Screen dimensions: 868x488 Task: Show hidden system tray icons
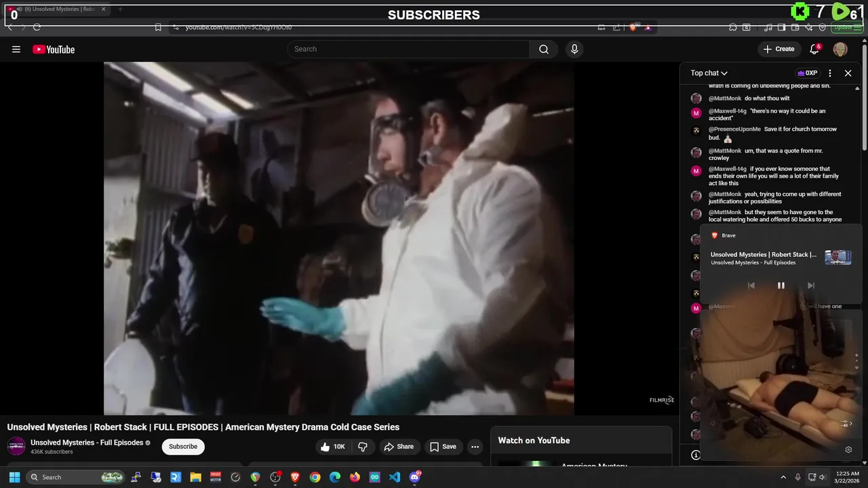[783, 477]
